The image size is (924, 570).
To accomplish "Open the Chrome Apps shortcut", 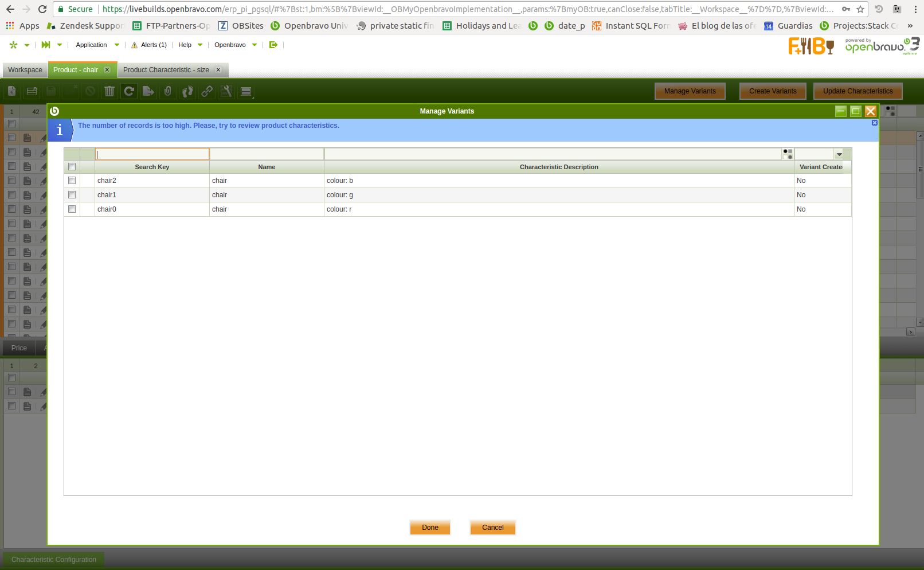I will [22, 26].
